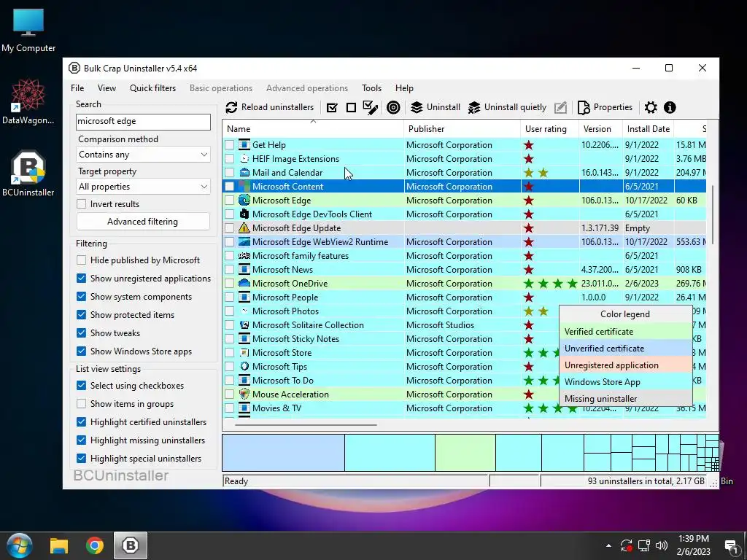Open the View menu

pos(107,88)
